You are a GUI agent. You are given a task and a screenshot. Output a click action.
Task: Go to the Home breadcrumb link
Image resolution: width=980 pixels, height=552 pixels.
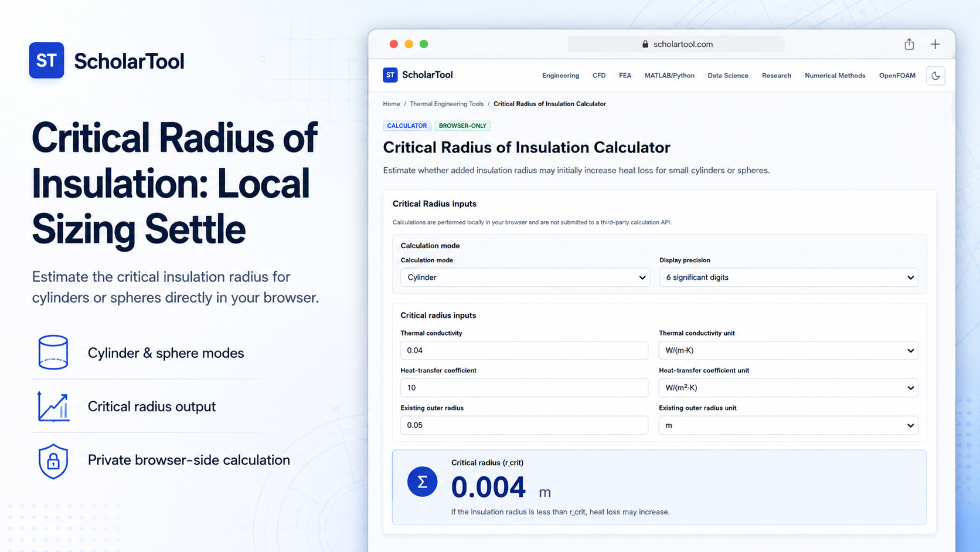click(392, 104)
